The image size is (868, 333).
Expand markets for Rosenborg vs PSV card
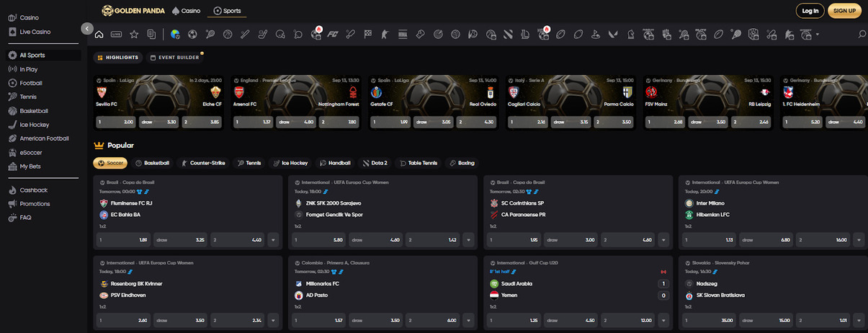click(x=272, y=320)
